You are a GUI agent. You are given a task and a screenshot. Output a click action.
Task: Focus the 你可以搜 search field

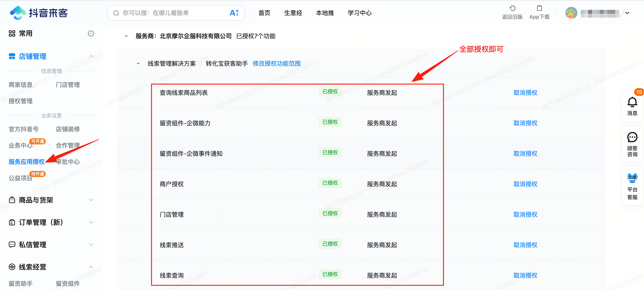click(x=171, y=13)
